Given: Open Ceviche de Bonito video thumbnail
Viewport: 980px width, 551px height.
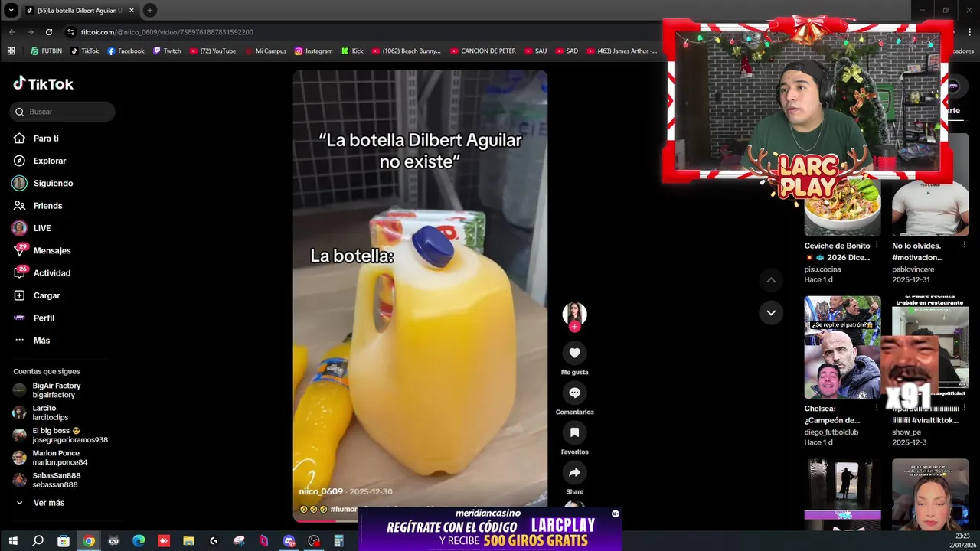Looking at the screenshot, I should tap(842, 207).
